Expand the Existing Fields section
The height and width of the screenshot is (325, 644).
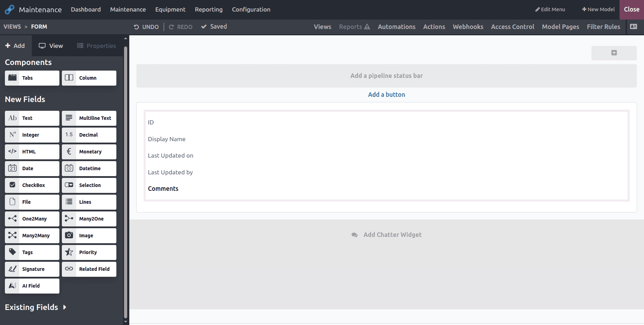[x=36, y=307]
